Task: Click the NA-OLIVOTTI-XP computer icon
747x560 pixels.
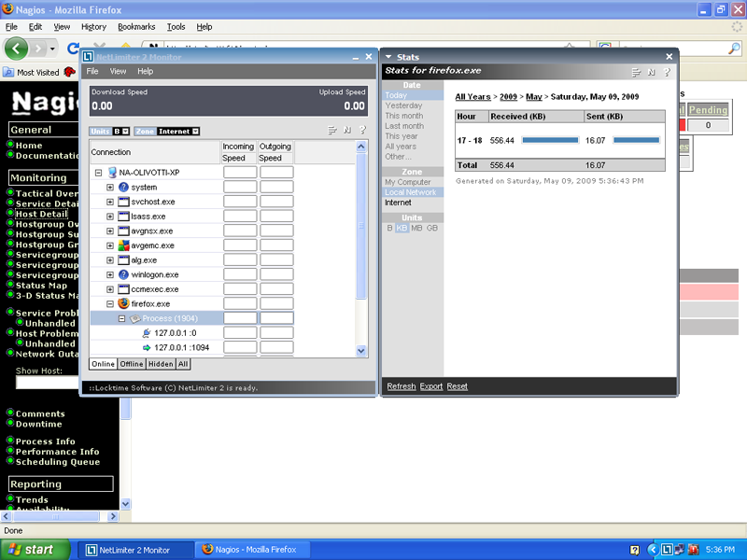Action: click(x=112, y=173)
